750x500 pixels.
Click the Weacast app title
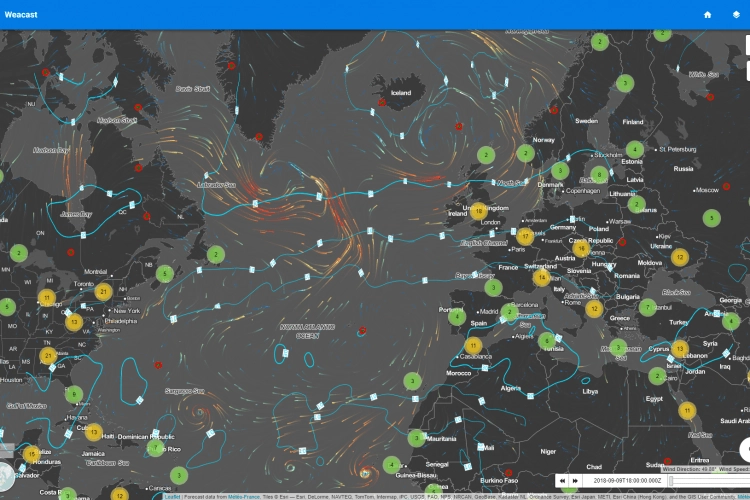pyautogui.click(x=21, y=15)
